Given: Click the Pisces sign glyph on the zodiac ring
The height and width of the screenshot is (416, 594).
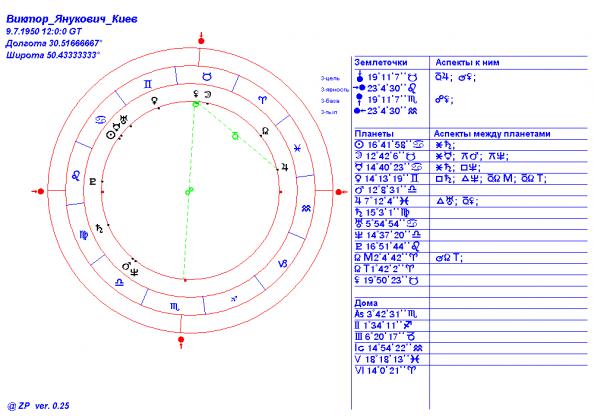Looking at the screenshot, I should click(x=297, y=148).
